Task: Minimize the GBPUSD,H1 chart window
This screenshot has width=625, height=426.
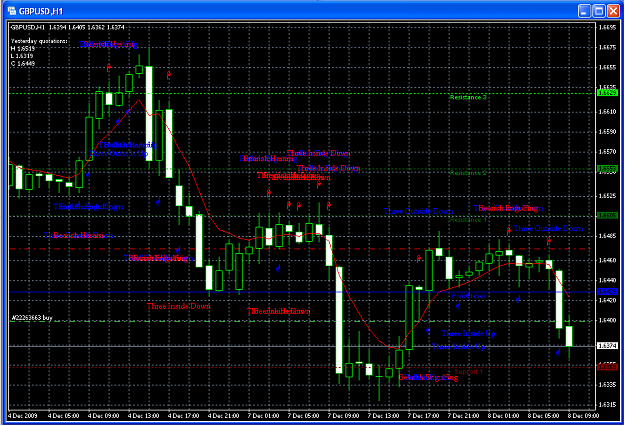Action: 584,11
